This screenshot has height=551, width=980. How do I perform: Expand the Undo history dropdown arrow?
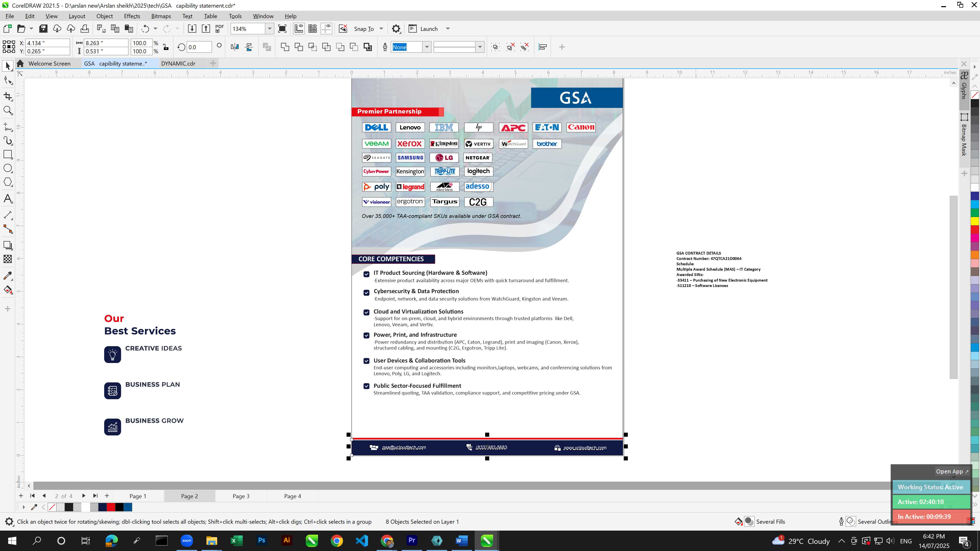(155, 29)
